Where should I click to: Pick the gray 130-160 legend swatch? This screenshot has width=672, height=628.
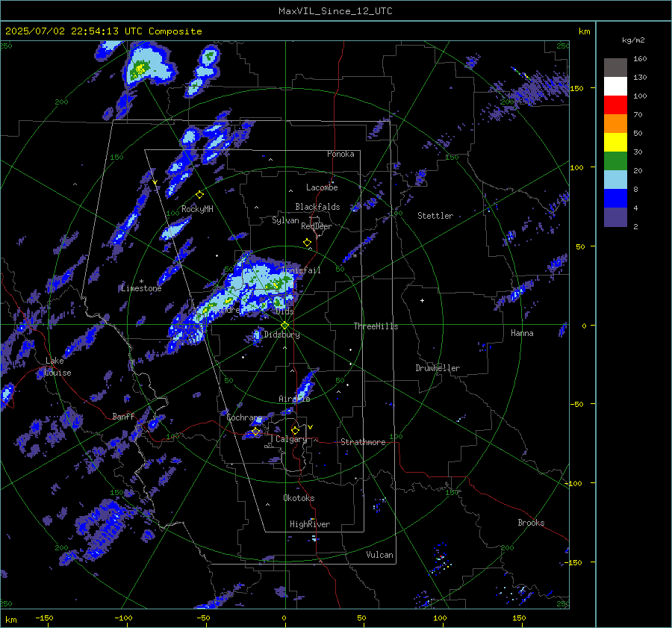tap(615, 68)
